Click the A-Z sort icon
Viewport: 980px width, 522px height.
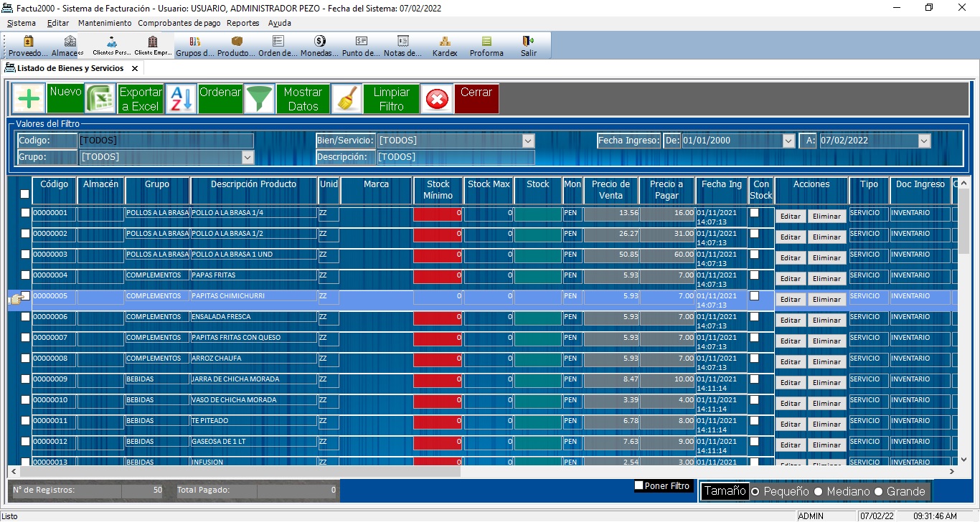coord(181,99)
